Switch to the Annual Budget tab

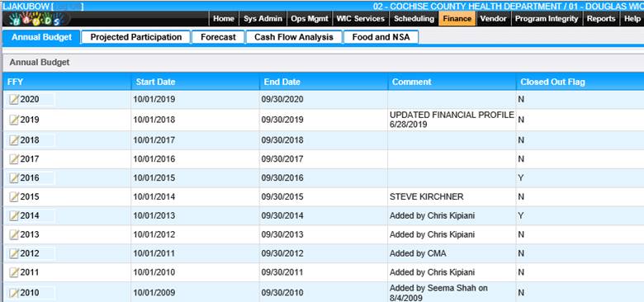(x=41, y=37)
